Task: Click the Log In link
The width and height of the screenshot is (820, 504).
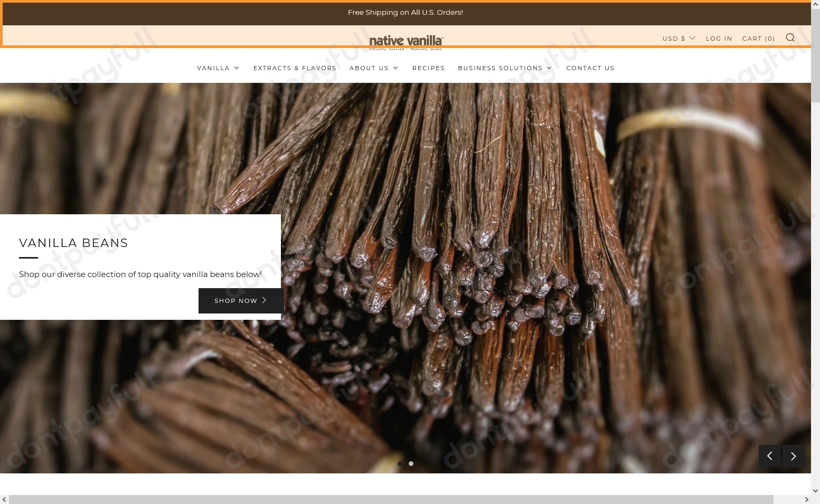Action: (719, 39)
